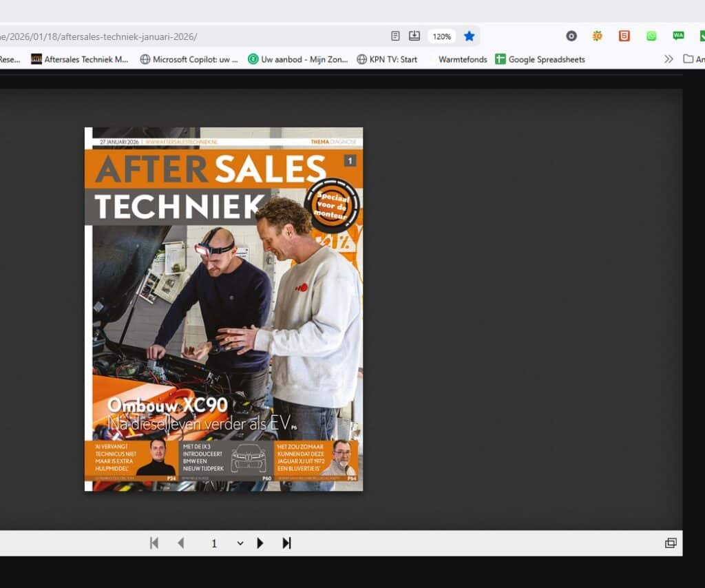Go to the previous magazine page

pos(181,543)
